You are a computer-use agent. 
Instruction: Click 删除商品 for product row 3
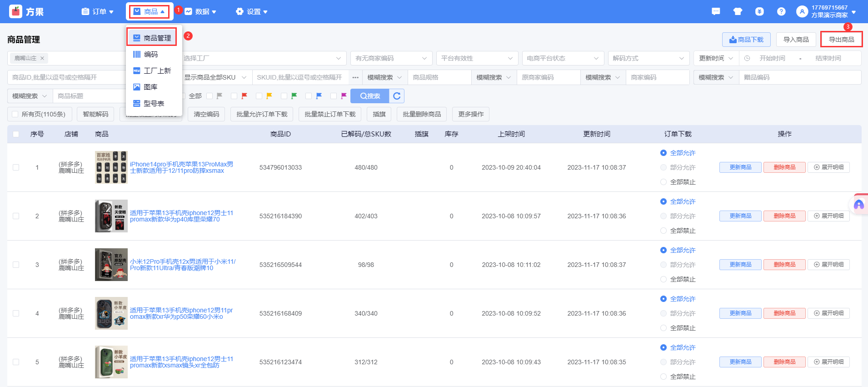click(784, 265)
